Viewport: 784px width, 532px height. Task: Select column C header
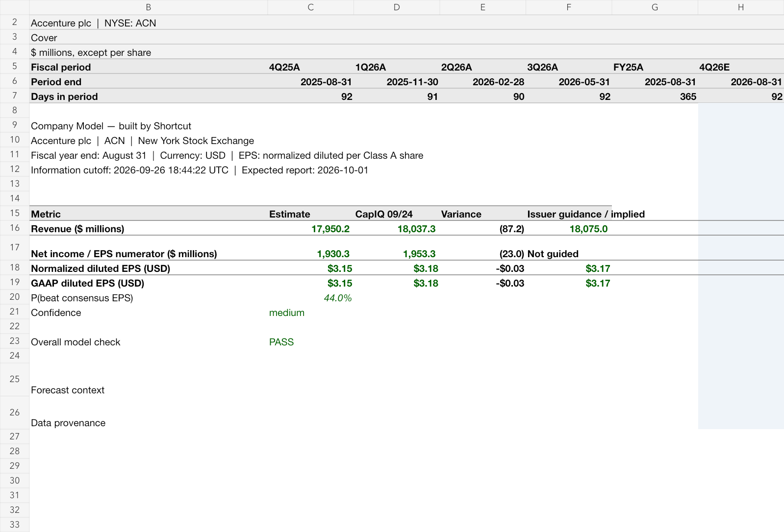(310, 7)
